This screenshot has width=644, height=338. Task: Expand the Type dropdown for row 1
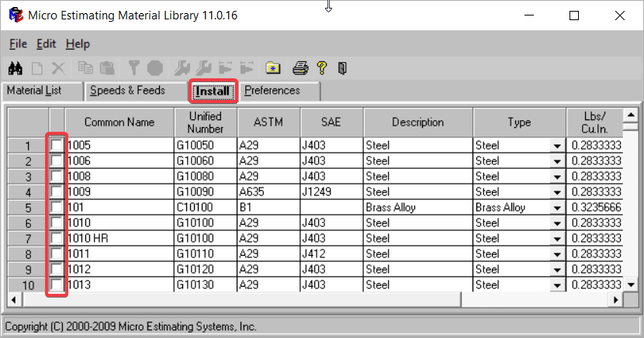[557, 146]
